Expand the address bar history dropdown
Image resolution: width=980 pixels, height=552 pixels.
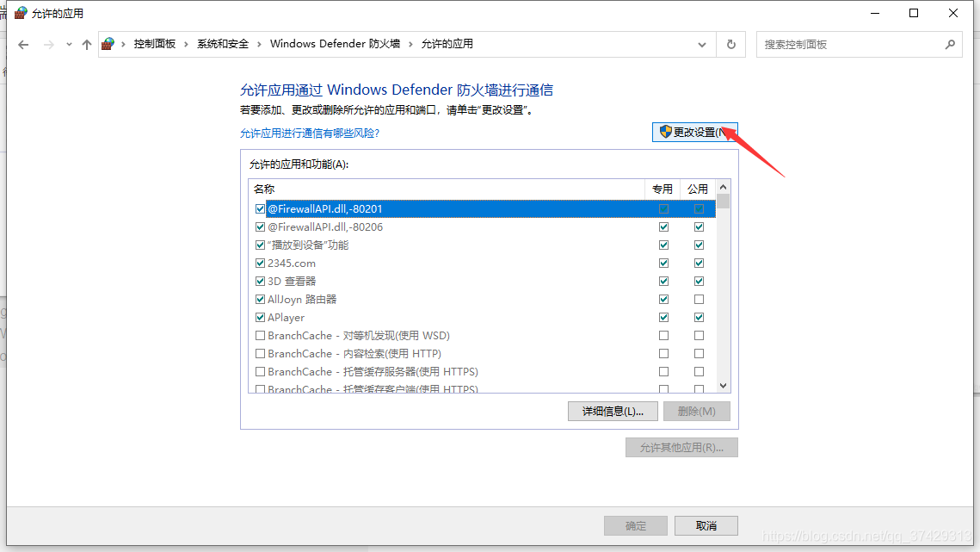702,45
